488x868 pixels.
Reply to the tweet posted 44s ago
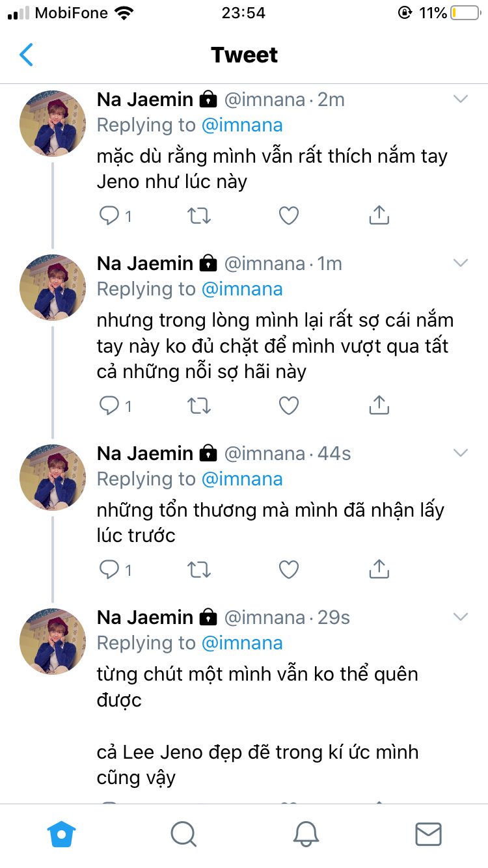click(x=109, y=570)
